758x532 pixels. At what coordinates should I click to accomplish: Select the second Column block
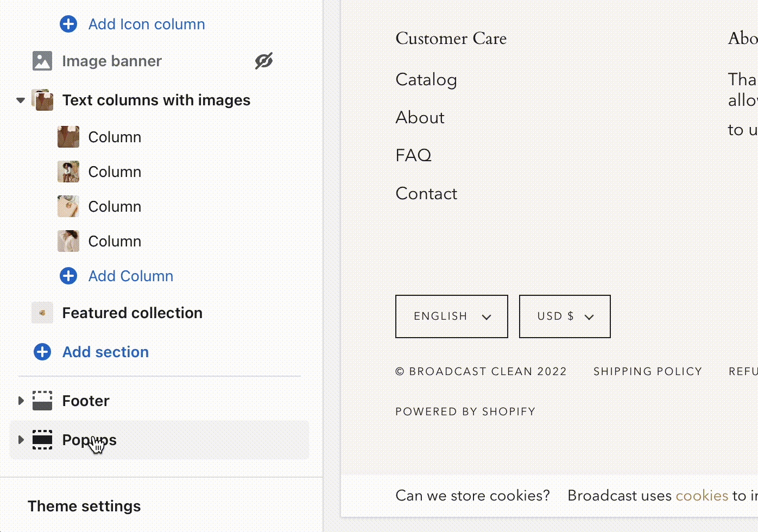click(115, 172)
